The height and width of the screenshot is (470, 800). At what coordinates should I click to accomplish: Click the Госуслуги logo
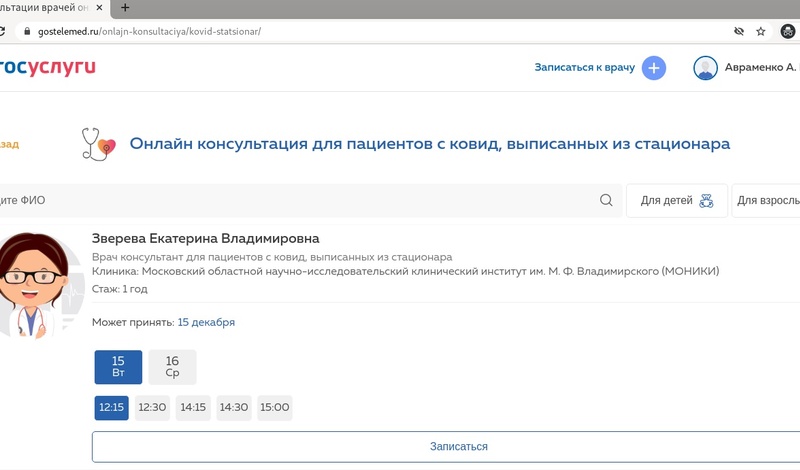click(47, 67)
